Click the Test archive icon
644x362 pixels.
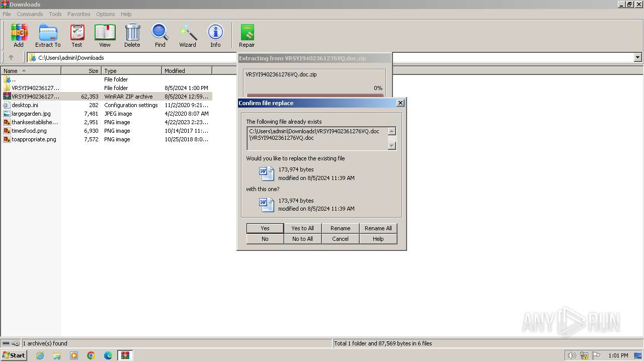tap(77, 36)
